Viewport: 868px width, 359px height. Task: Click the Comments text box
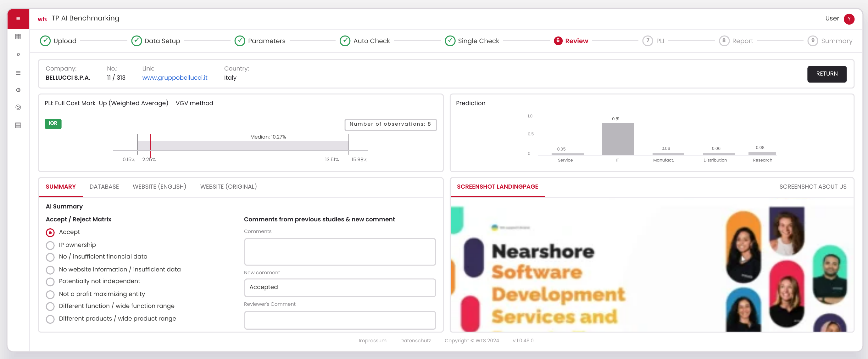[x=340, y=252]
